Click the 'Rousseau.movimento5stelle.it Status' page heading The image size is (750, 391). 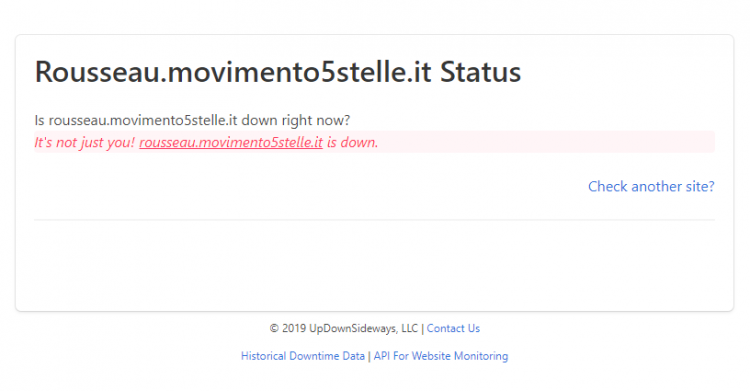click(x=278, y=72)
